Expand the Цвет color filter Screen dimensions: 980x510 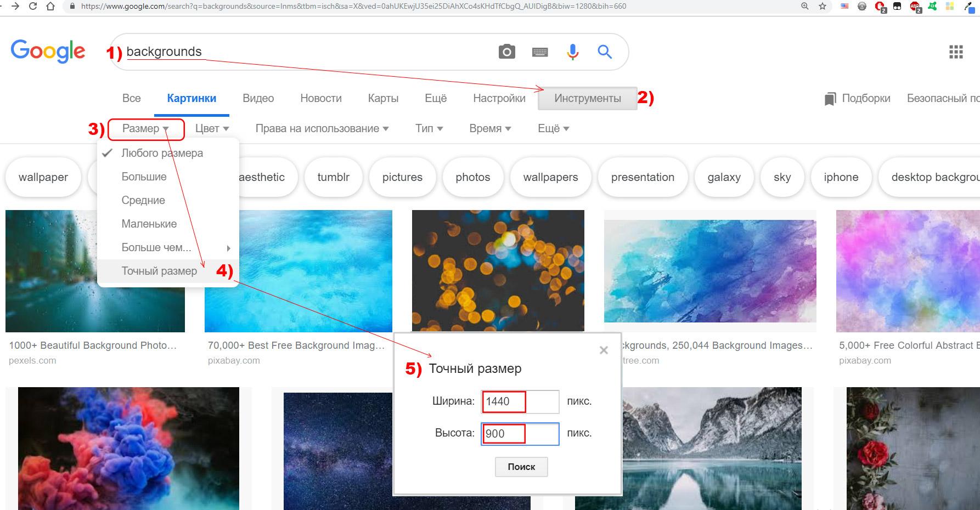(212, 129)
